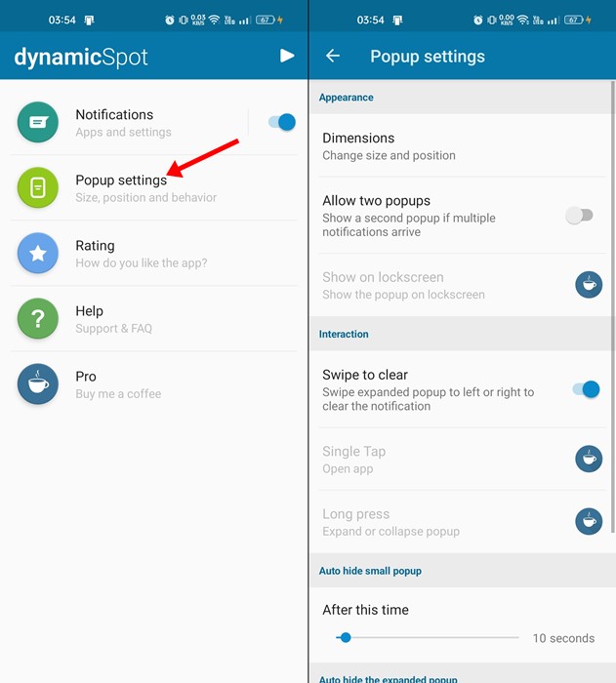Tap the 10 seconds value label
The height and width of the screenshot is (683, 616).
click(563, 638)
